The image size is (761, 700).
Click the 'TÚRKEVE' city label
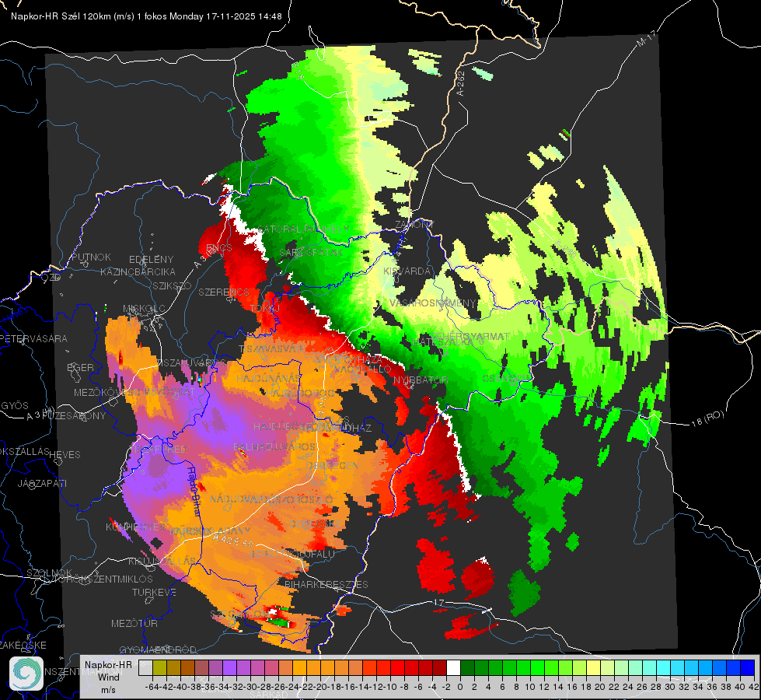(155, 592)
